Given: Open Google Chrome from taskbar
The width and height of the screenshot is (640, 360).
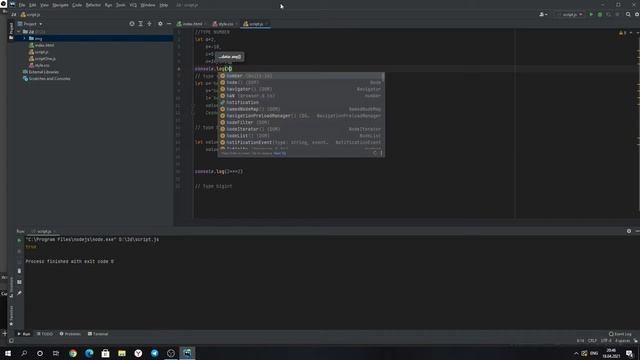Looking at the screenshot, I should 73,353.
